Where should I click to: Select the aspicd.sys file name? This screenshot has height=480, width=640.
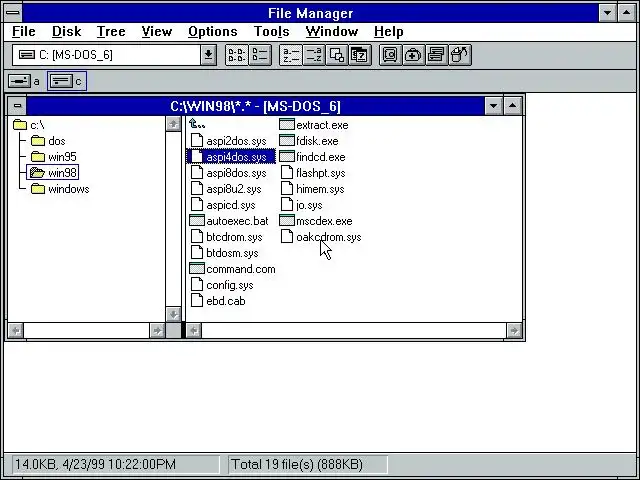point(231,204)
